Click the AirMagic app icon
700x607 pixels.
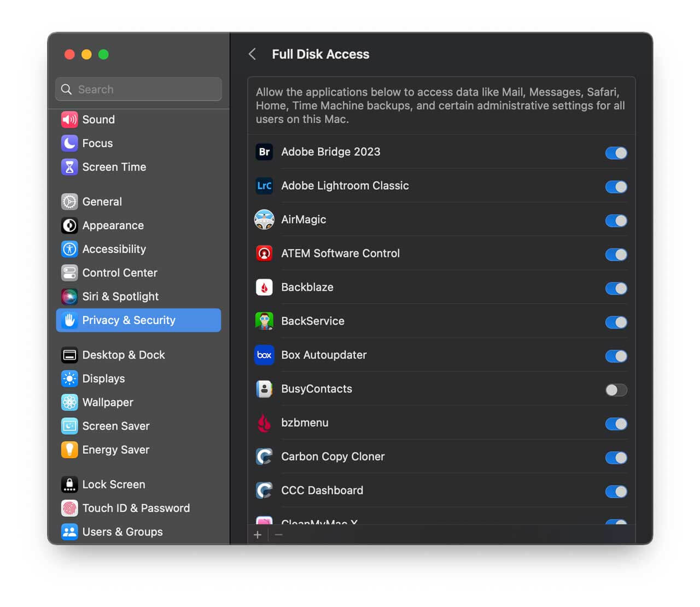coord(264,220)
